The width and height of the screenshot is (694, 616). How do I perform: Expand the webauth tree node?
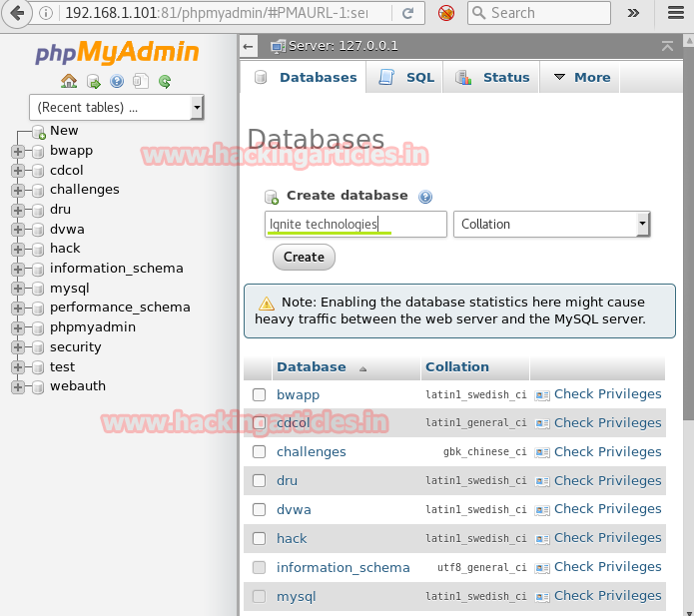18,387
